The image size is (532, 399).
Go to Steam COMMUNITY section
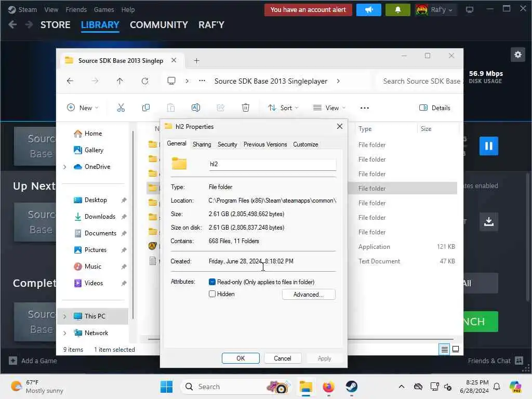[159, 25]
